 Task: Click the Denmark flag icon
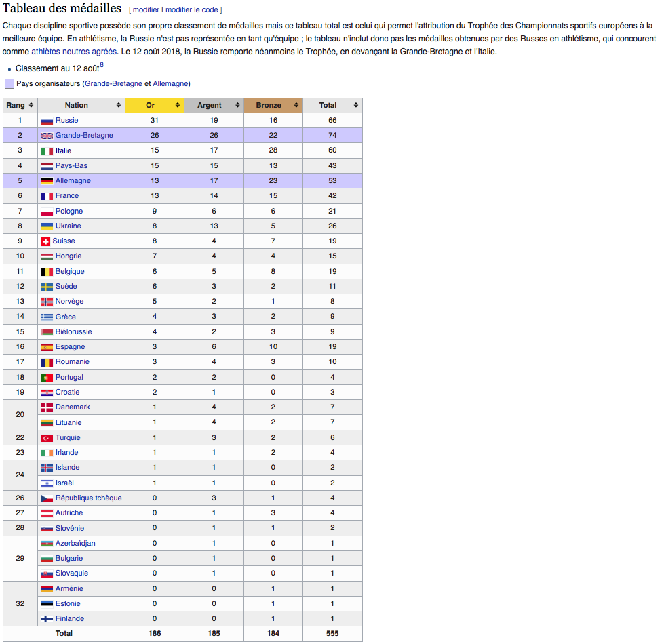click(x=47, y=407)
